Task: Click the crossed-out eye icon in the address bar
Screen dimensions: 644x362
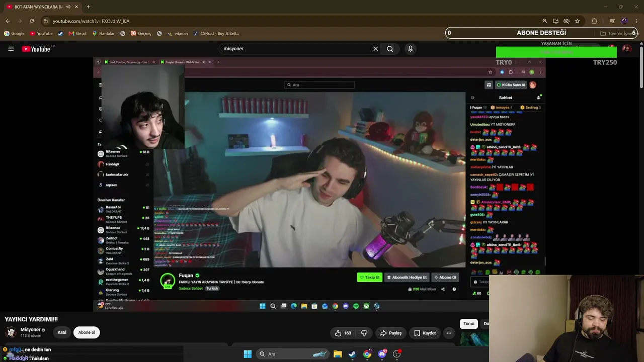Action: (x=567, y=21)
